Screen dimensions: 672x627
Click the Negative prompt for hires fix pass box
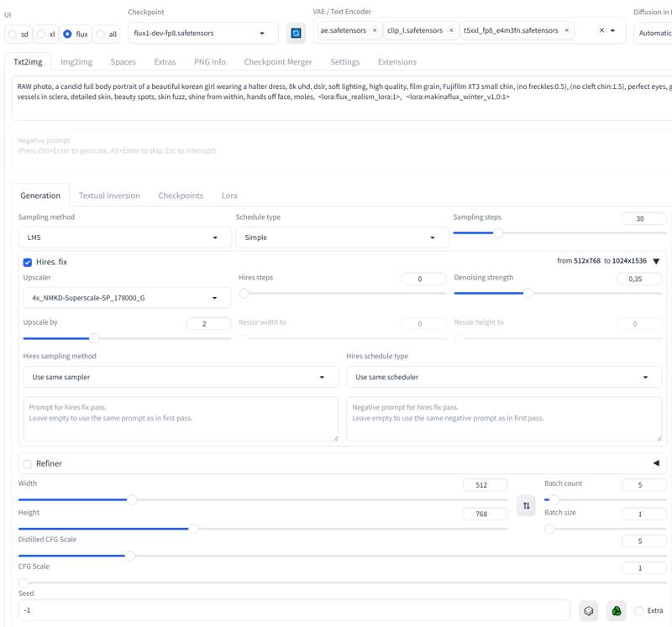504,419
